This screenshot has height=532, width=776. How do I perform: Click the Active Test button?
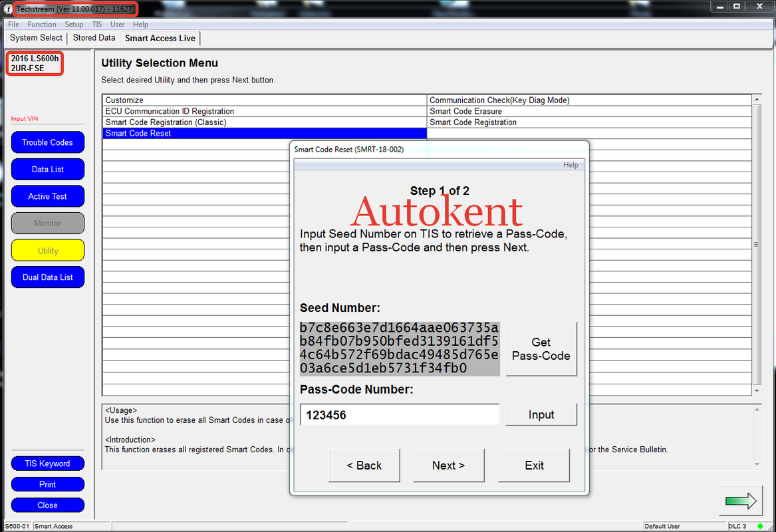[47, 196]
